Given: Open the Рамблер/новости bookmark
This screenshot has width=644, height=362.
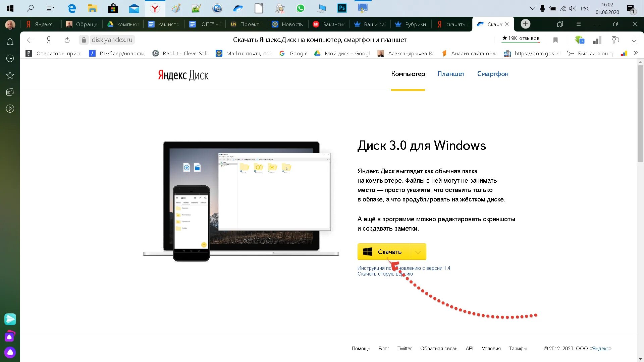Looking at the screenshot, I should (x=117, y=53).
